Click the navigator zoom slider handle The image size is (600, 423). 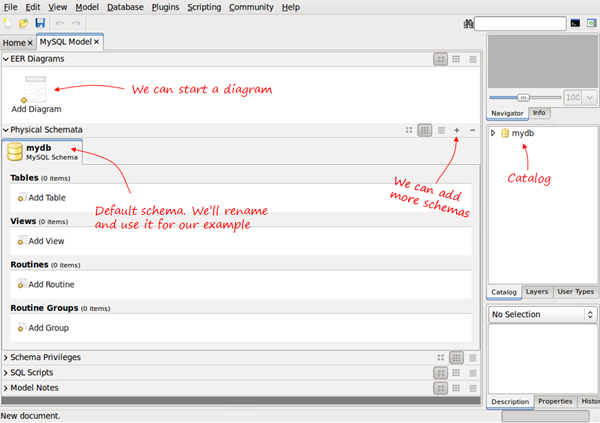point(523,98)
